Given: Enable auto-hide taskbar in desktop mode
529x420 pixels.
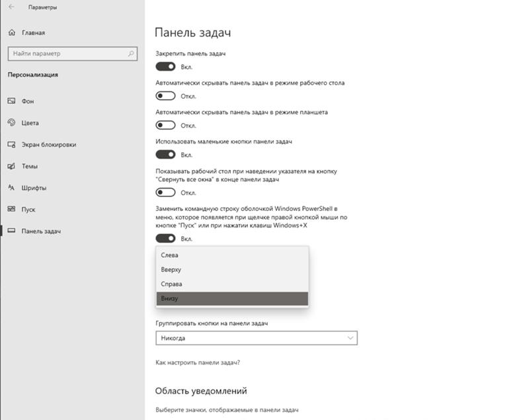Looking at the screenshot, I should 166,96.
